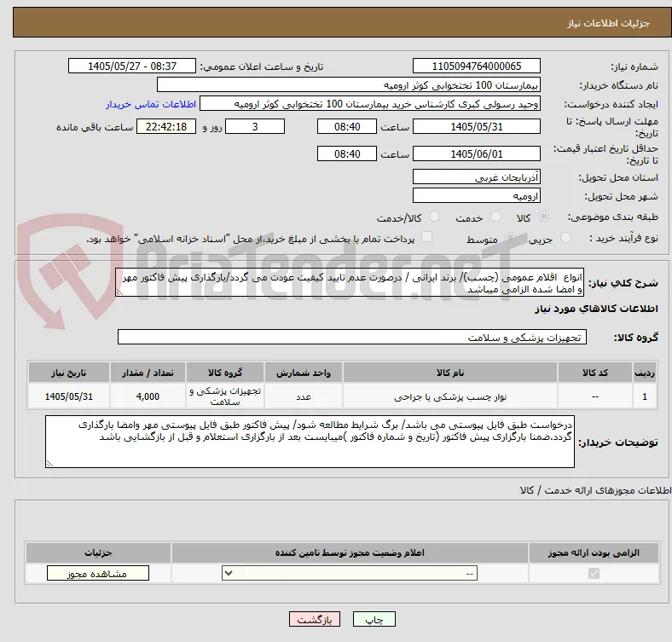Click the اعلام وضعیت مجوز column header
The width and height of the screenshot is (672, 642).
click(350, 552)
